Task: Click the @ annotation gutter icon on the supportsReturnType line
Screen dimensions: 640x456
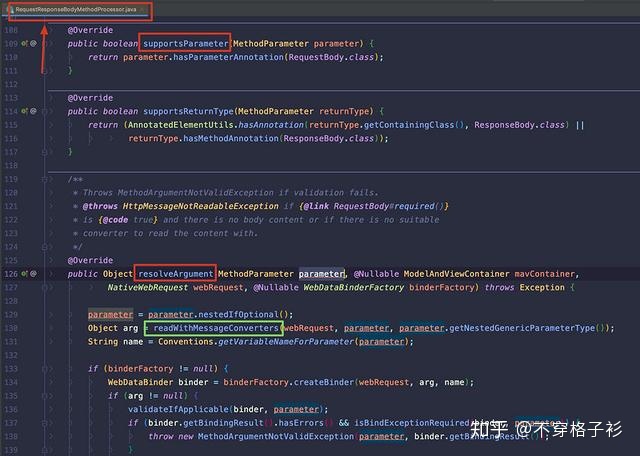Action: pyautogui.click(x=34, y=111)
